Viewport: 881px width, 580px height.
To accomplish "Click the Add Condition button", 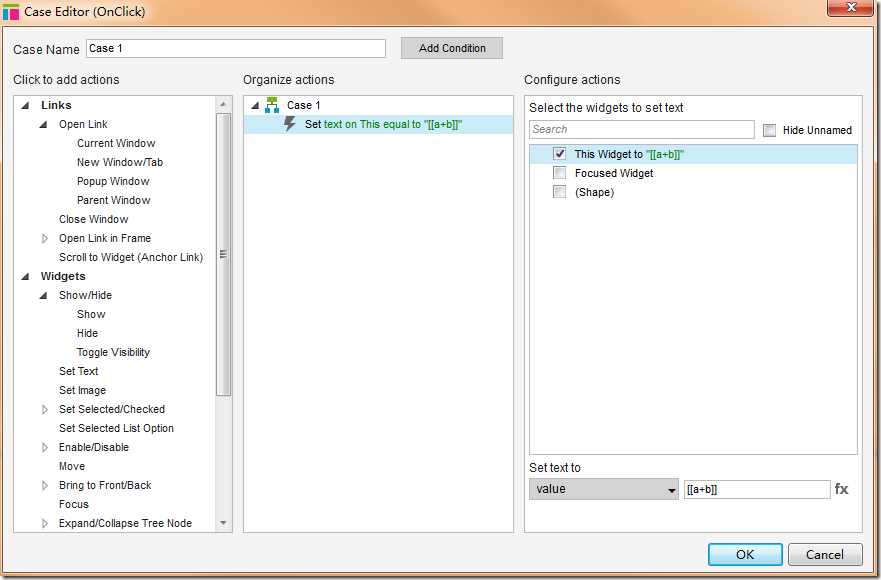I will 452,48.
